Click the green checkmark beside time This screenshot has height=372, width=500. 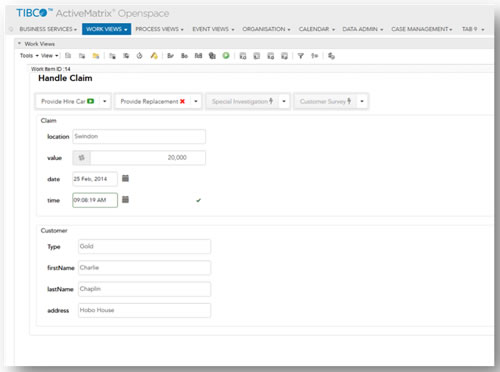[199, 200]
